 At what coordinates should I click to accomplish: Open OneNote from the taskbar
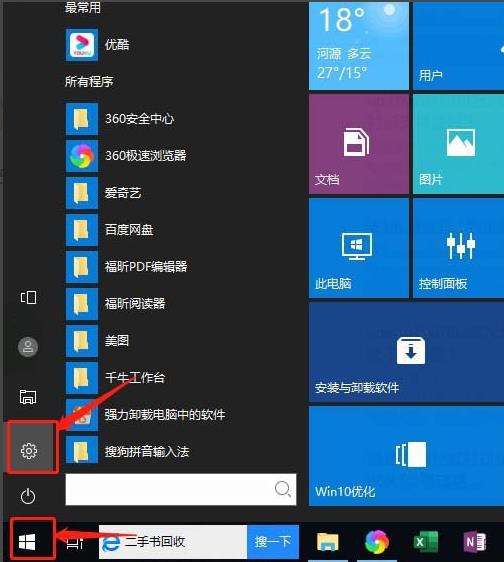475,542
